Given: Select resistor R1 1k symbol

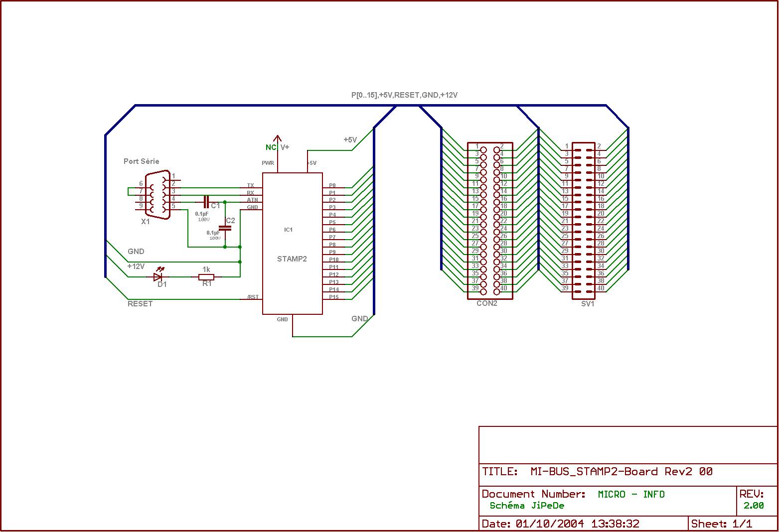Looking at the screenshot, I should point(206,277).
